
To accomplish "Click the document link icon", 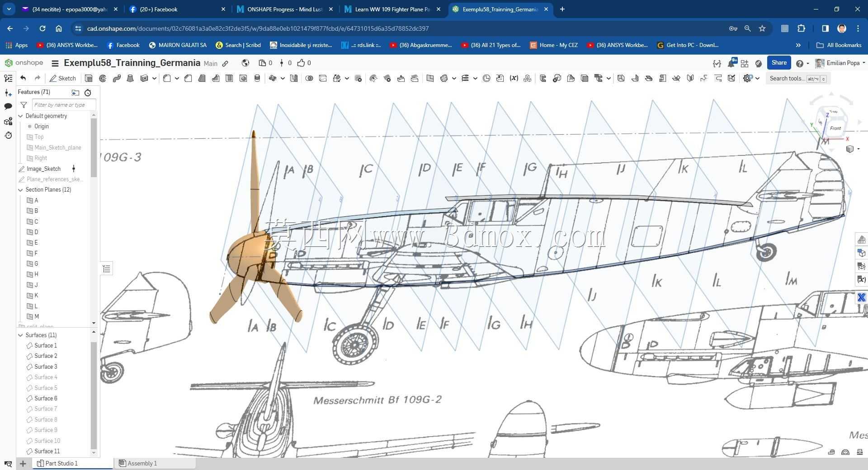I will click(225, 63).
